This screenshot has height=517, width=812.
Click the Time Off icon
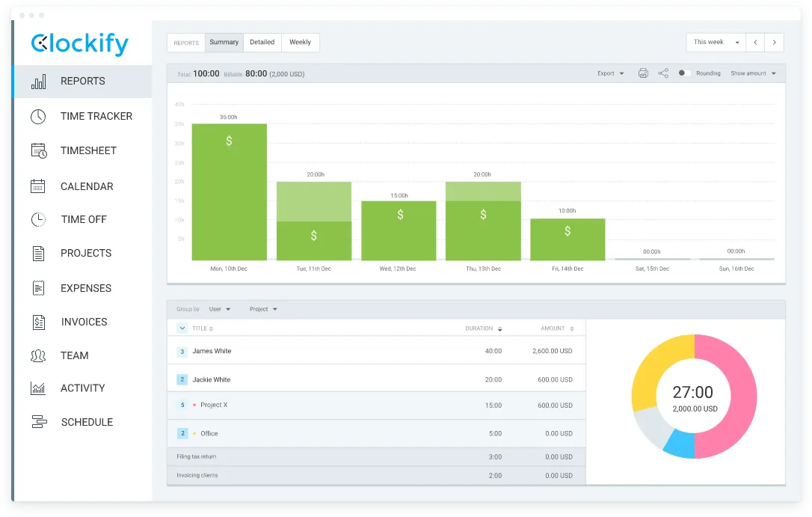[x=38, y=220]
